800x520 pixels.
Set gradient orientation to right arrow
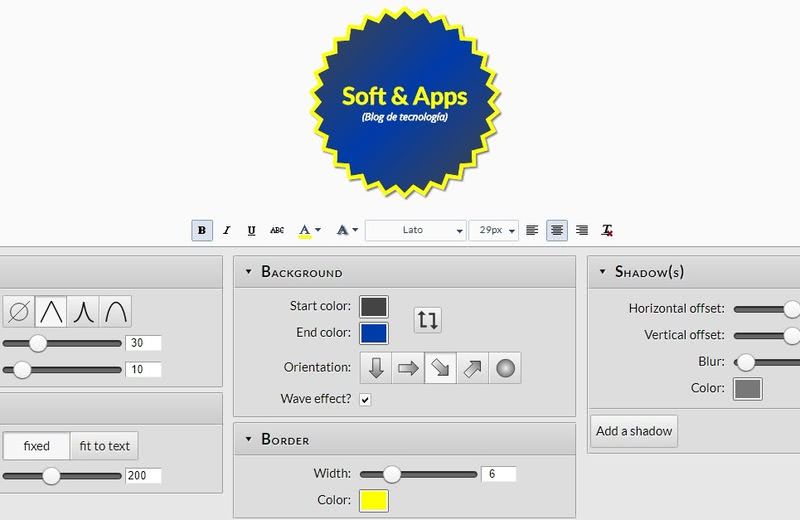[408, 368]
